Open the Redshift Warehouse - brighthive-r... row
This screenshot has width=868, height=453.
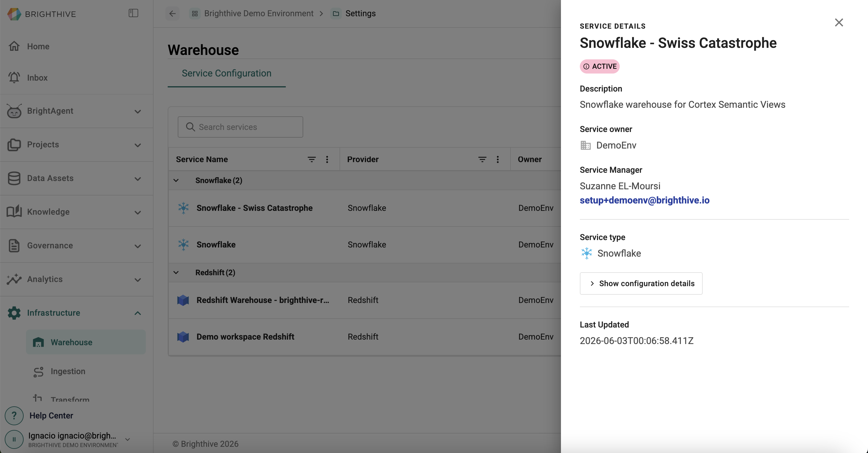(x=365, y=300)
